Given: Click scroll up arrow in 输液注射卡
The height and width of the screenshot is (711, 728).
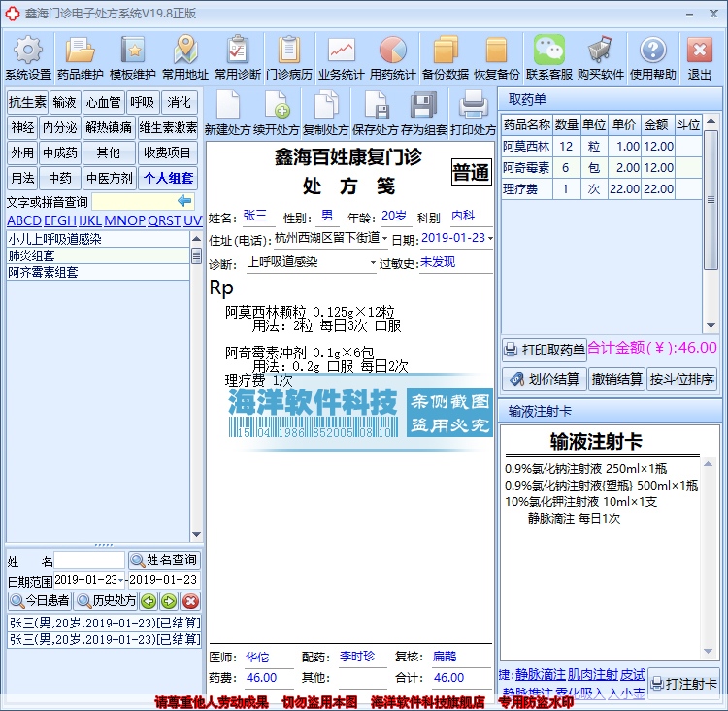Looking at the screenshot, I should [709, 464].
